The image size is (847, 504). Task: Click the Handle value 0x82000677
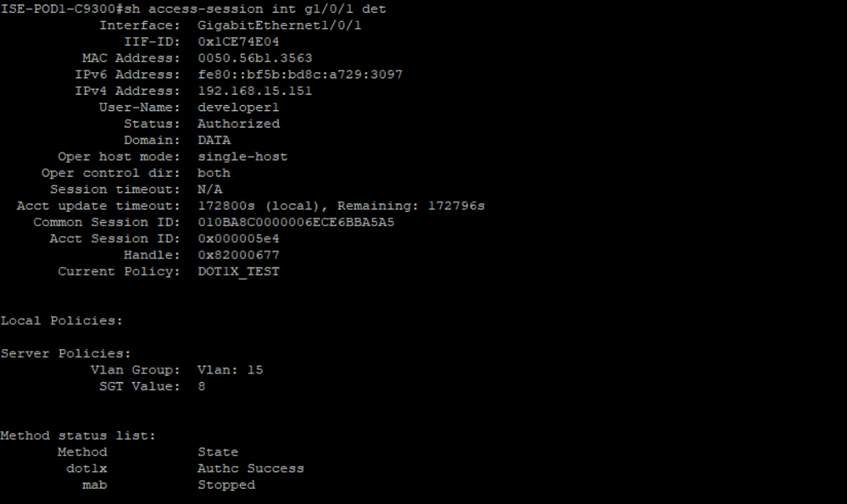coord(238,255)
